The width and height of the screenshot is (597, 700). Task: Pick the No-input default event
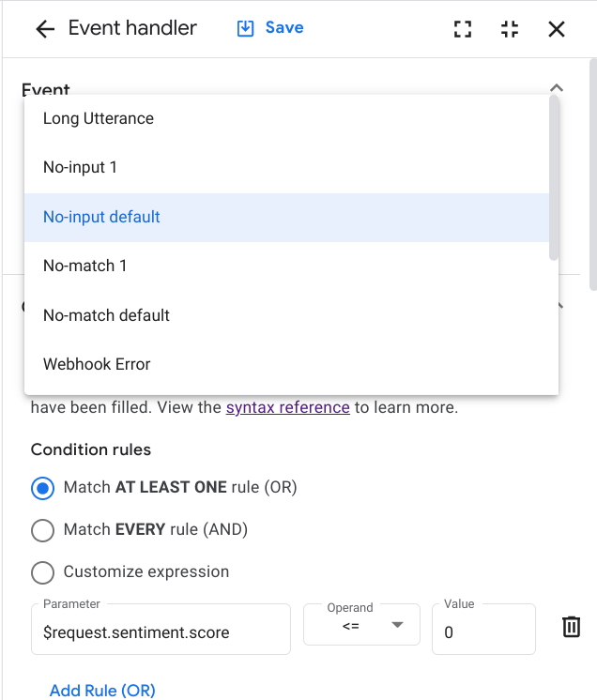[x=101, y=218]
